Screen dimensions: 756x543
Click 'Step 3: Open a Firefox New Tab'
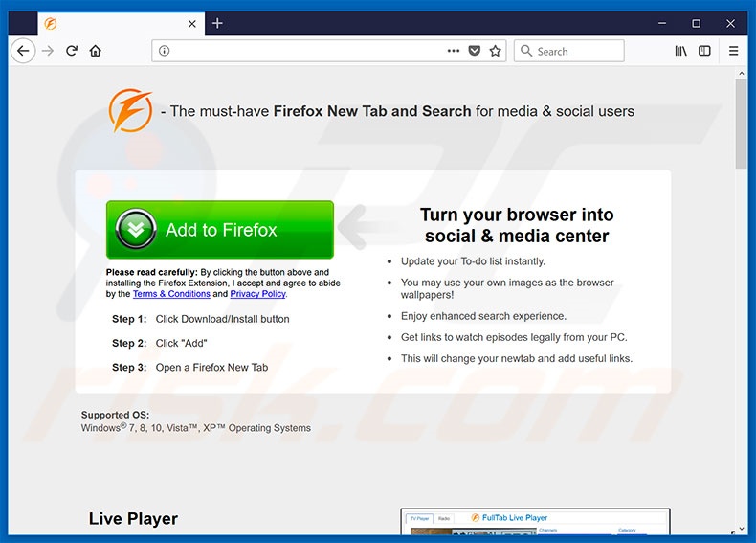190,368
